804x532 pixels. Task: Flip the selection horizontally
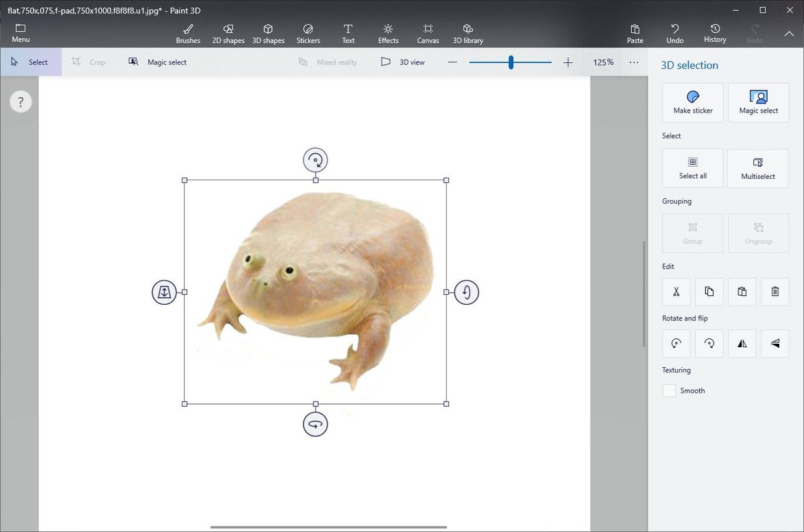[742, 343]
